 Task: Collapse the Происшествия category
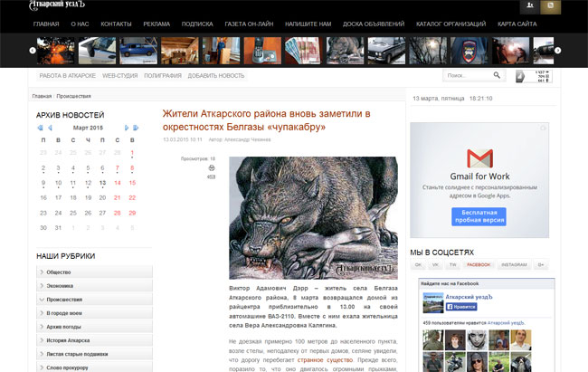[94, 298]
